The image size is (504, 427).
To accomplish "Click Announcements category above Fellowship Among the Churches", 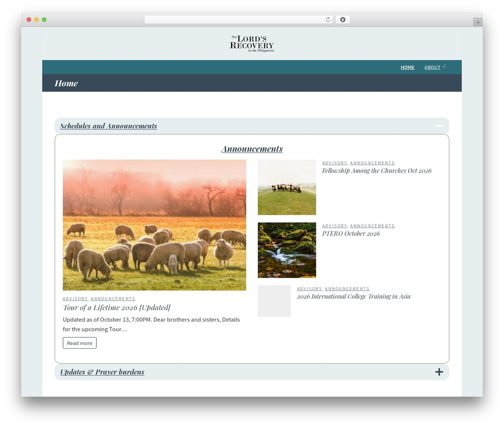I will click(372, 163).
